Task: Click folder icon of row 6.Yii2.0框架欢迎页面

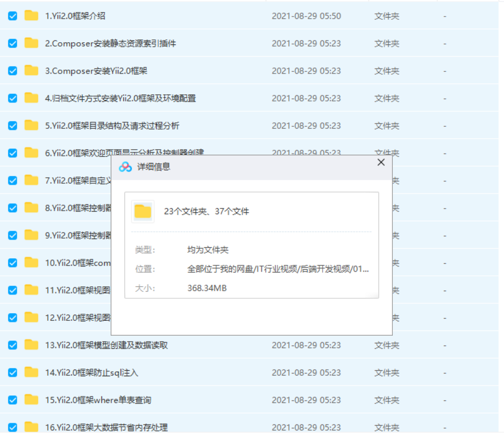Action: pos(31,152)
